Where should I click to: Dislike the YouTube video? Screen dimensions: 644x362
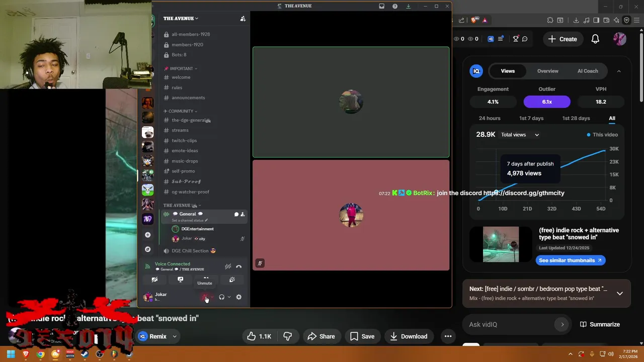click(x=288, y=336)
